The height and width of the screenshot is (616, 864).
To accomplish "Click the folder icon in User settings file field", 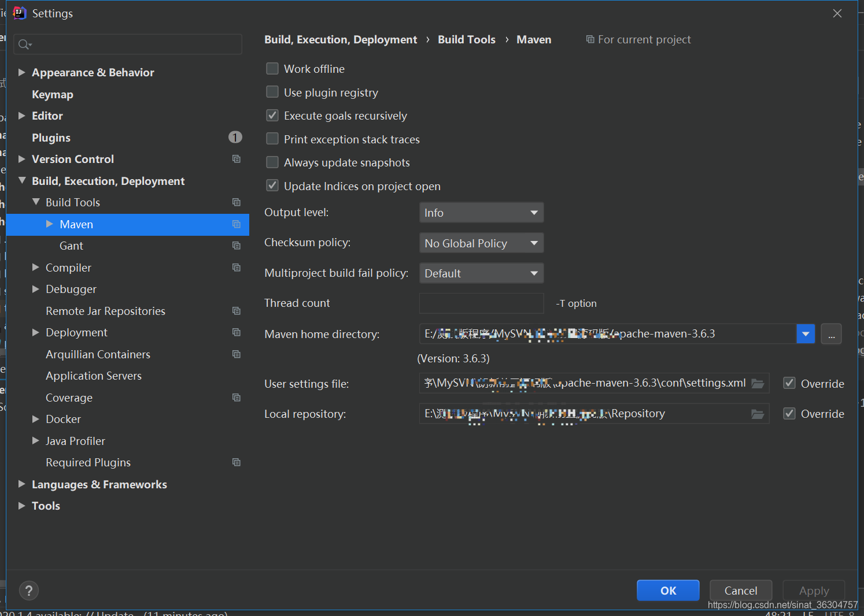I will click(x=758, y=383).
